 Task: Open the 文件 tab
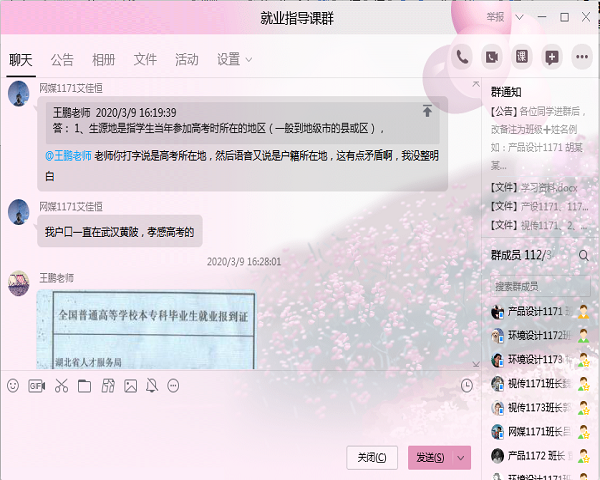(x=145, y=60)
